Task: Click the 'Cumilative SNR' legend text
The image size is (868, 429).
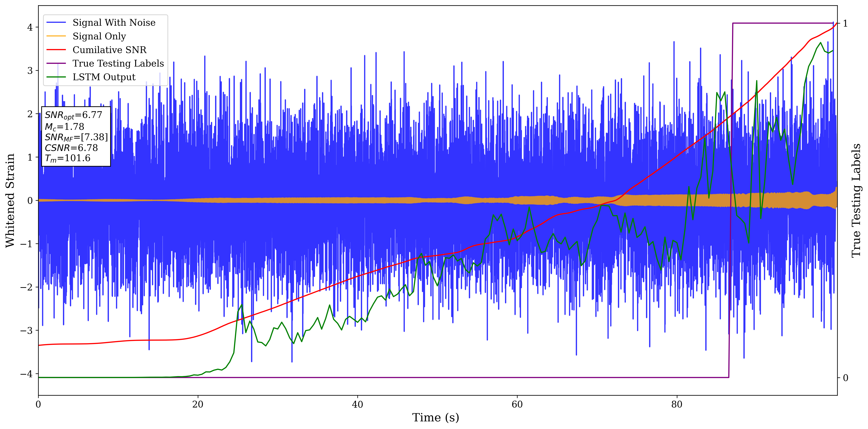Action: click(109, 50)
